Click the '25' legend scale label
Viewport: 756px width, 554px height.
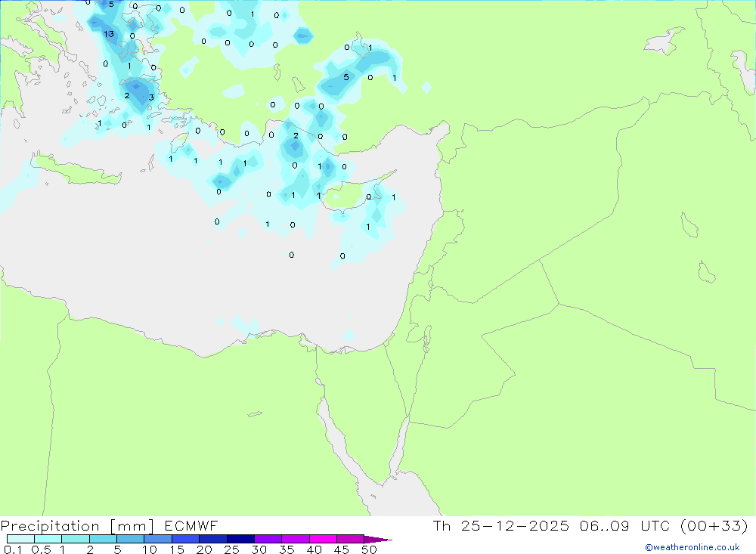[232, 549]
